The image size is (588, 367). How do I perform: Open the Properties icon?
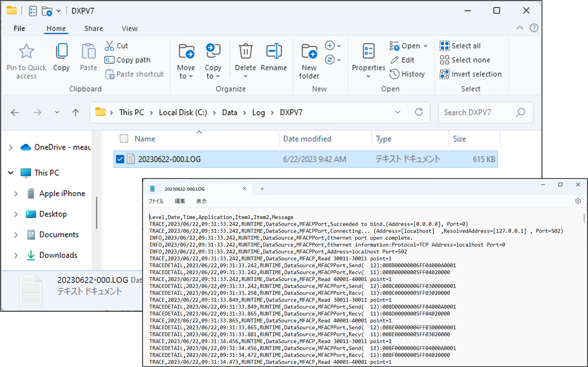[368, 51]
